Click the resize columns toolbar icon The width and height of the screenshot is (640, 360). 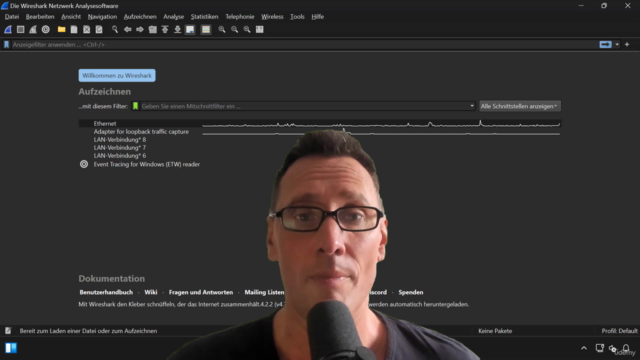coord(260,29)
